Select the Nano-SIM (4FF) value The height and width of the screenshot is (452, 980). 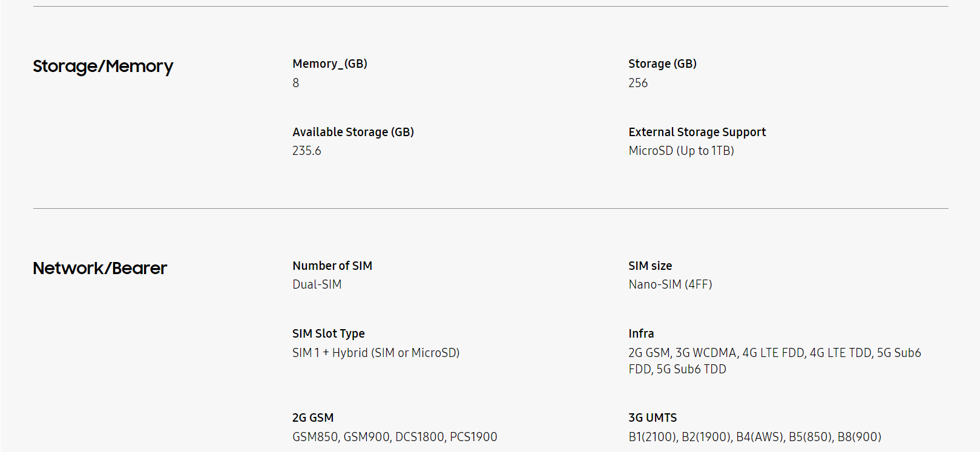coord(670,284)
